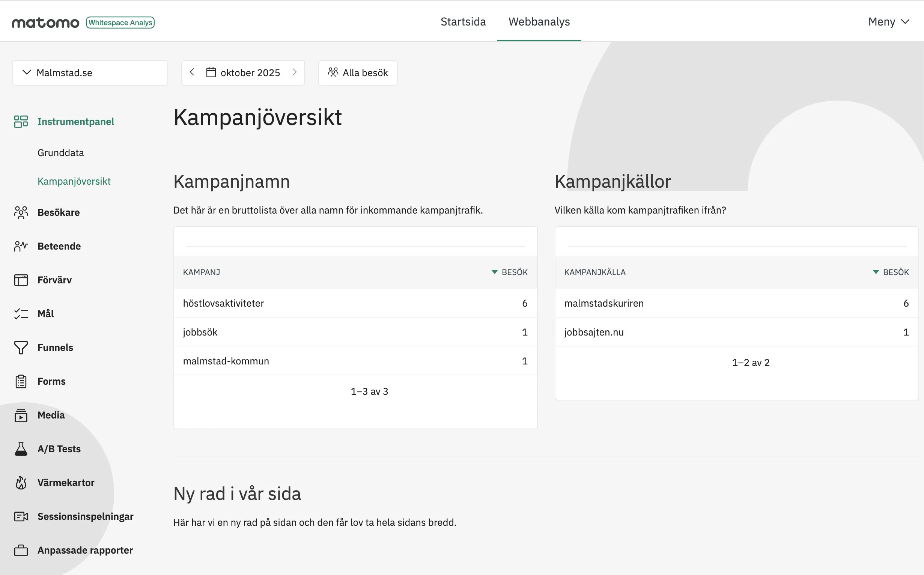Select the Besökare sidebar icon
Viewport: 924px width, 575px height.
(21, 212)
